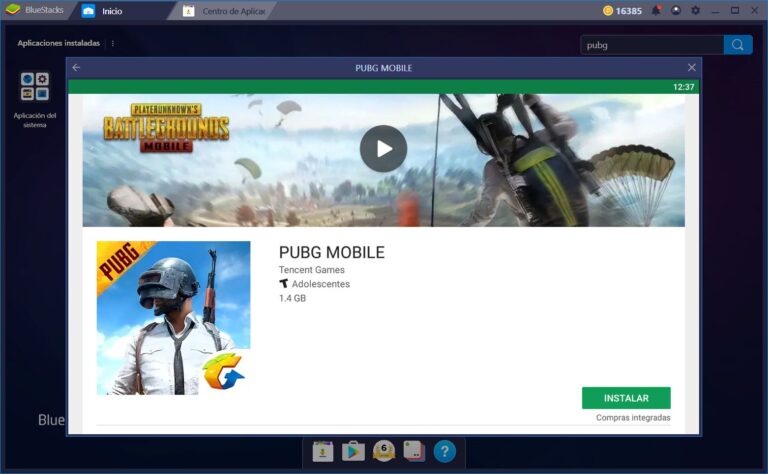The image size is (768, 474).
Task: Open the notifications bell
Action: (656, 10)
